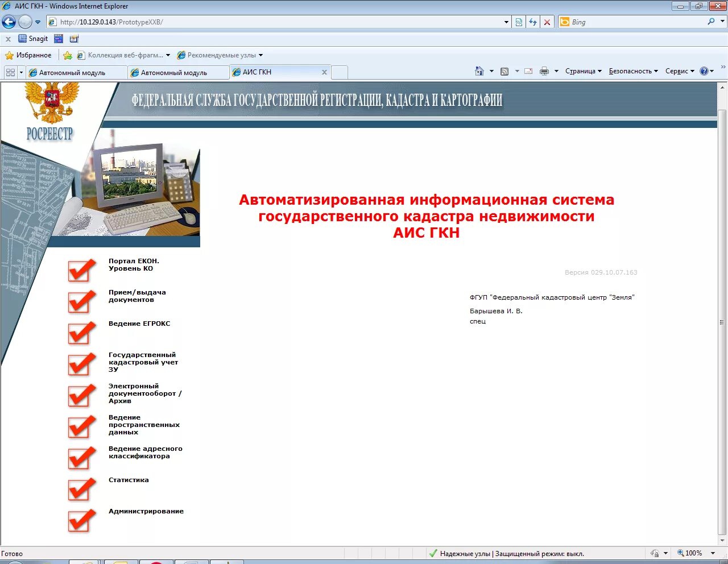Click the red checkmark beside Статистика
This screenshot has width=728, height=564.
click(82, 490)
